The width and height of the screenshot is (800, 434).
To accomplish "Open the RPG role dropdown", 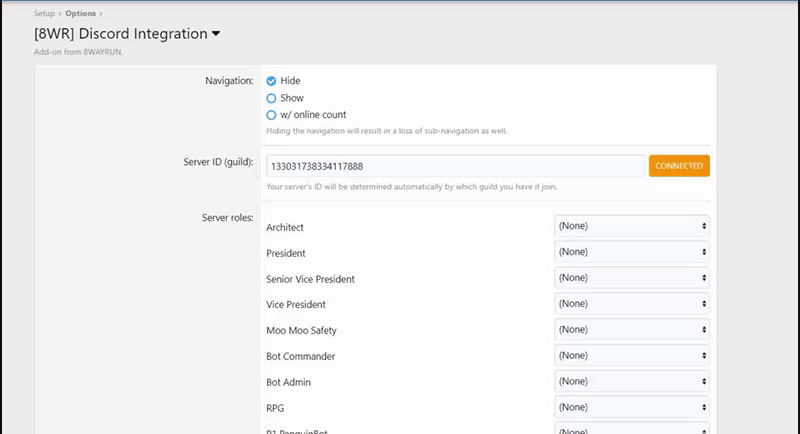I will click(x=632, y=407).
